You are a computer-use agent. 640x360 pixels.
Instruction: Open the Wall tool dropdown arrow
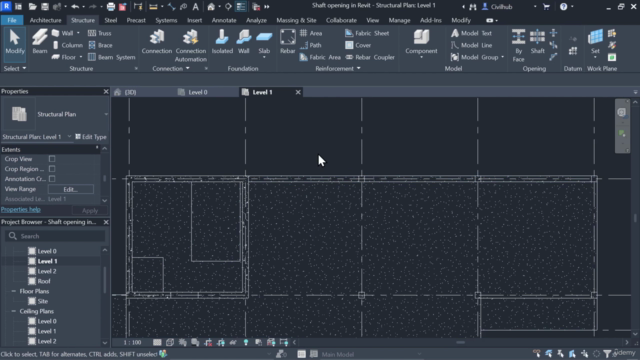tap(78, 33)
